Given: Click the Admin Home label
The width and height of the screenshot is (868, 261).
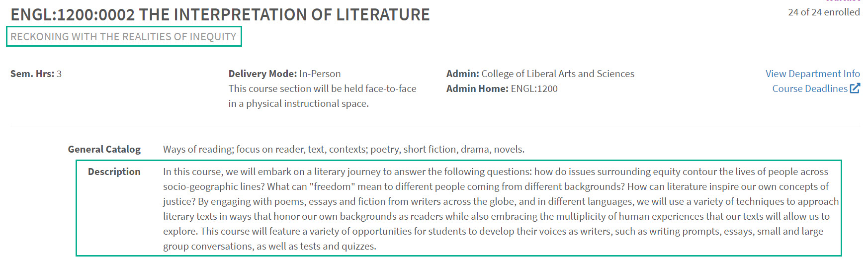Looking at the screenshot, I should 477,88.
